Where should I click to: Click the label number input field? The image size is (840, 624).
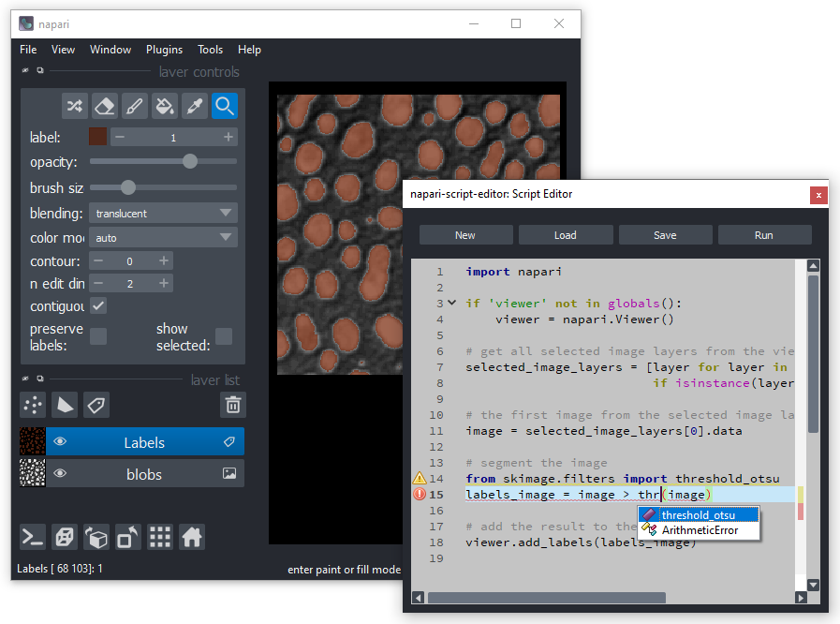[x=173, y=137]
